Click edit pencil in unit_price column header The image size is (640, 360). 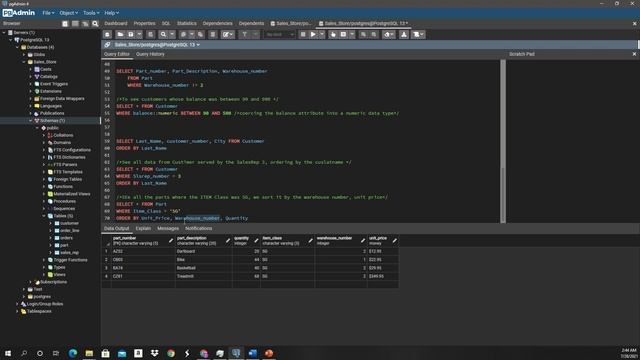point(394,241)
